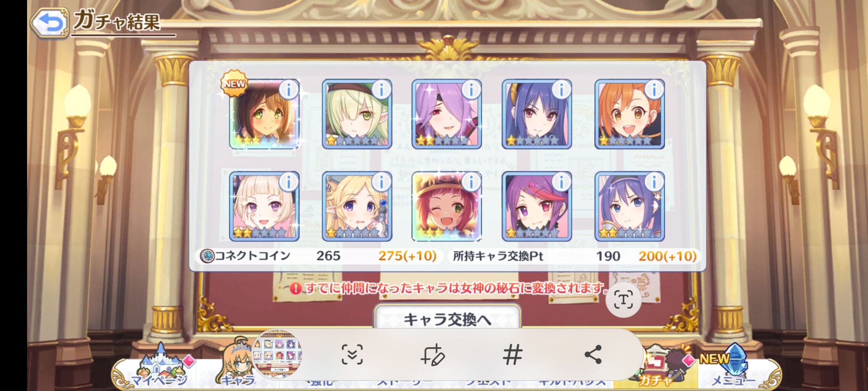The image size is (868, 391).
Task: Tap the scroll capture icon
Action: 352,355
